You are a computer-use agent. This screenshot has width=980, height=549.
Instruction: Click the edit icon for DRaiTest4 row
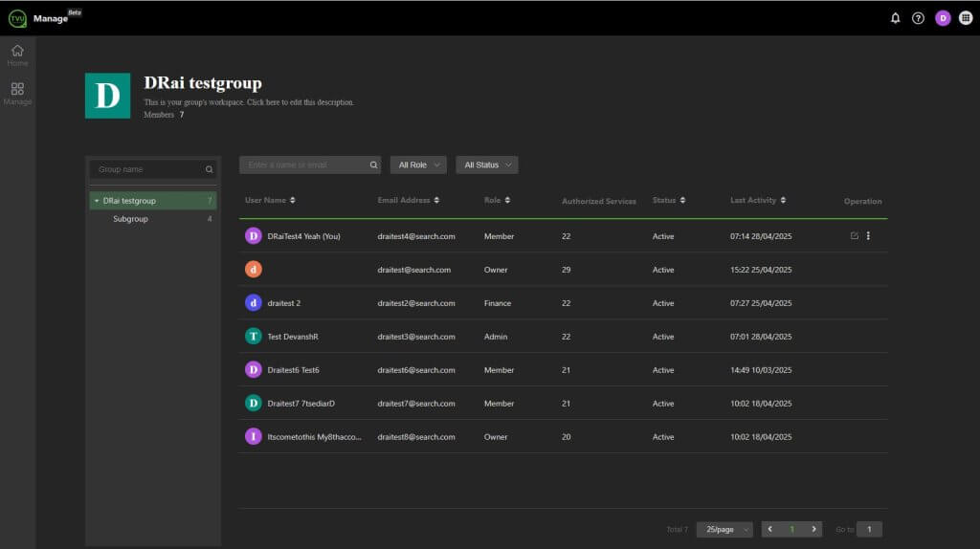[x=854, y=236]
